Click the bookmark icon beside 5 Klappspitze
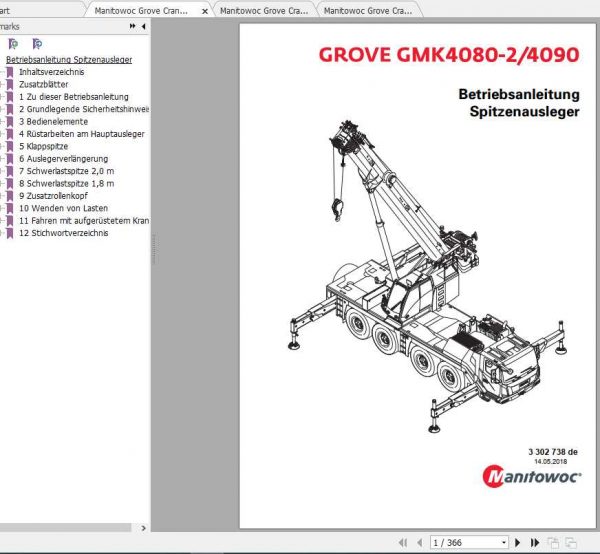The image size is (600, 554). click(10, 146)
